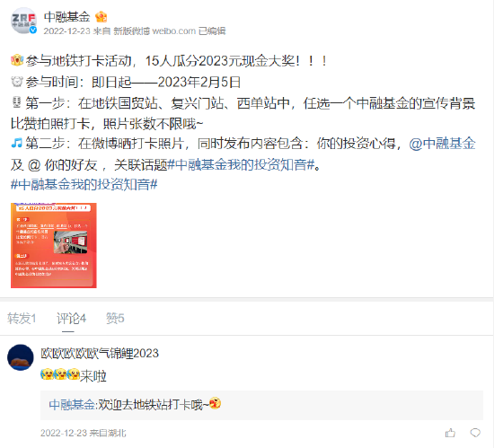Click the 中融基金 profile avatar
Screen dimensions: 494x448
pyautogui.click(x=24, y=20)
